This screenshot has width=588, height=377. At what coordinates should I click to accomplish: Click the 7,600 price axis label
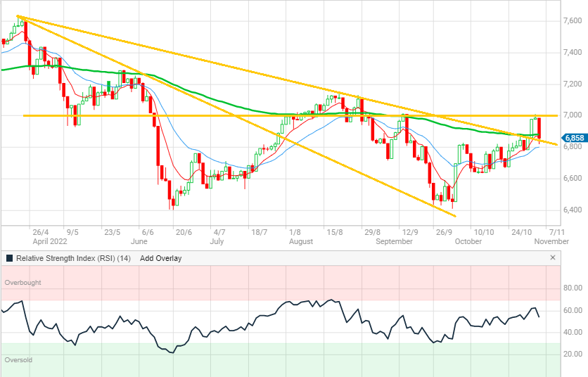click(x=572, y=21)
